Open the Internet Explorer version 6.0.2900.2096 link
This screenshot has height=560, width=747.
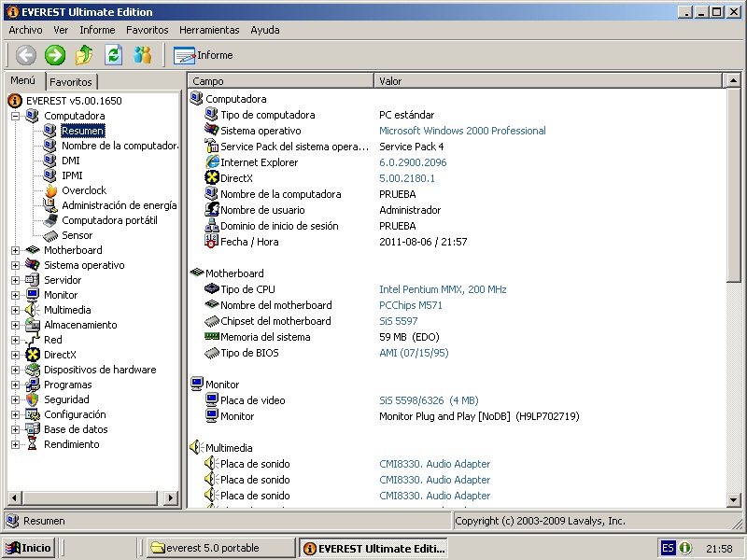(413, 162)
